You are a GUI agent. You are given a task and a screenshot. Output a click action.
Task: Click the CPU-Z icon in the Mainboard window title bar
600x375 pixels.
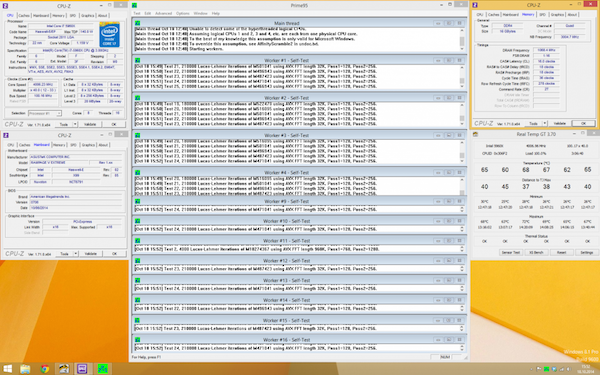pos(5,135)
